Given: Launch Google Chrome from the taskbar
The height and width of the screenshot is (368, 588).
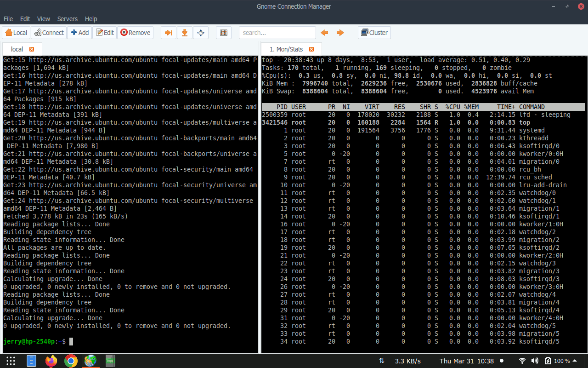Looking at the screenshot, I should pos(71,361).
